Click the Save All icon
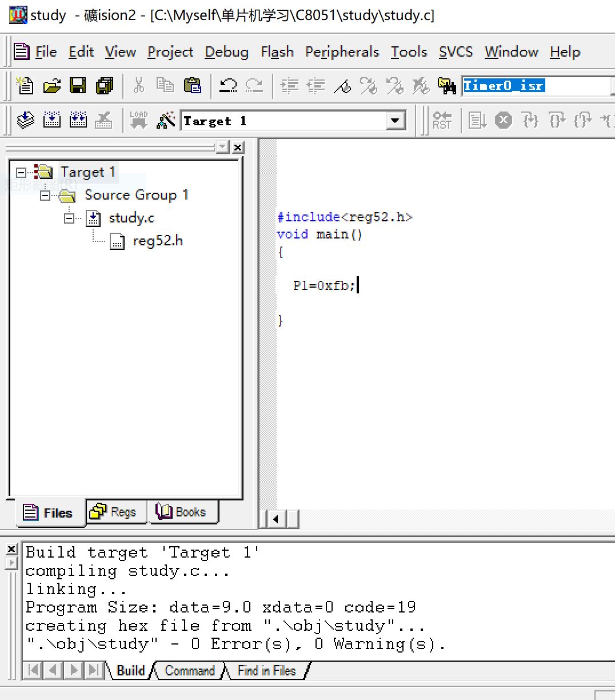Image resolution: width=615 pixels, height=700 pixels. (x=105, y=86)
